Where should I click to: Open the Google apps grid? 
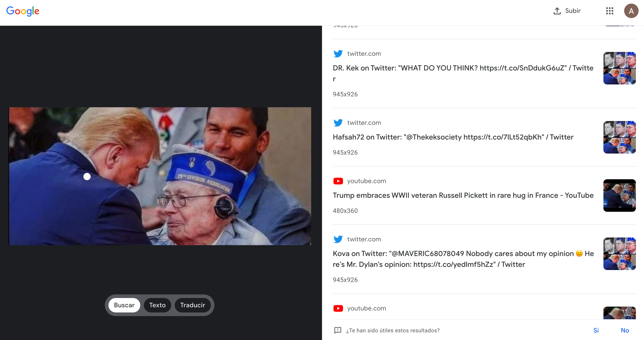click(609, 11)
